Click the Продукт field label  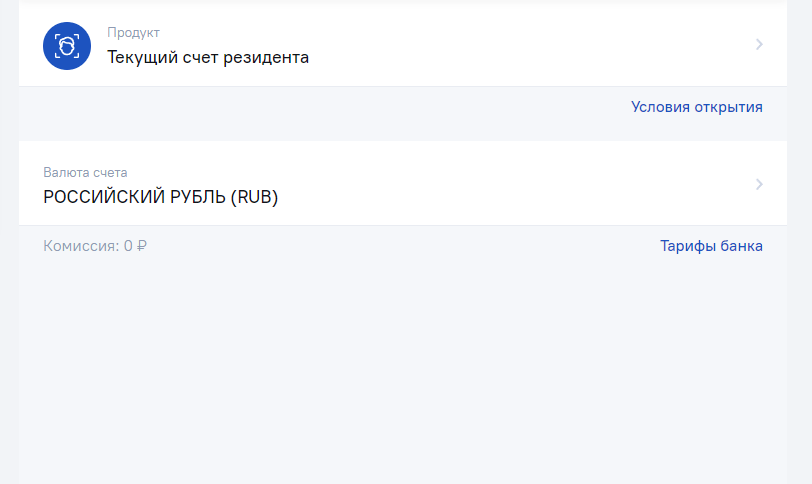click(133, 33)
